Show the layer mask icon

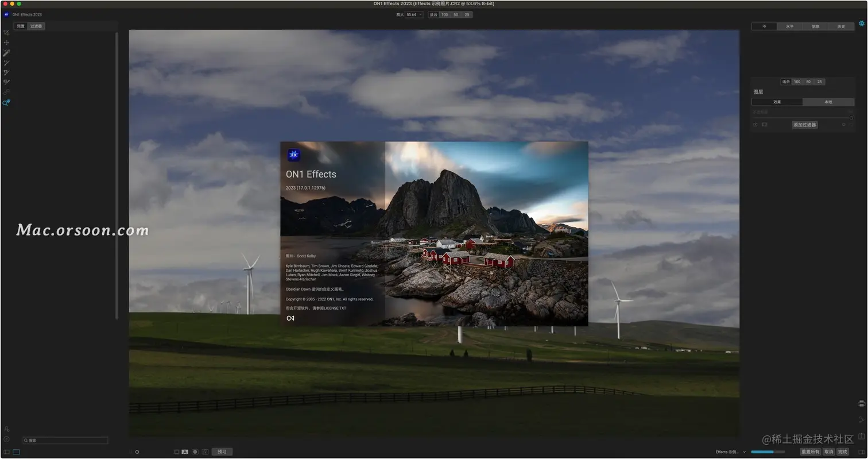pos(764,125)
